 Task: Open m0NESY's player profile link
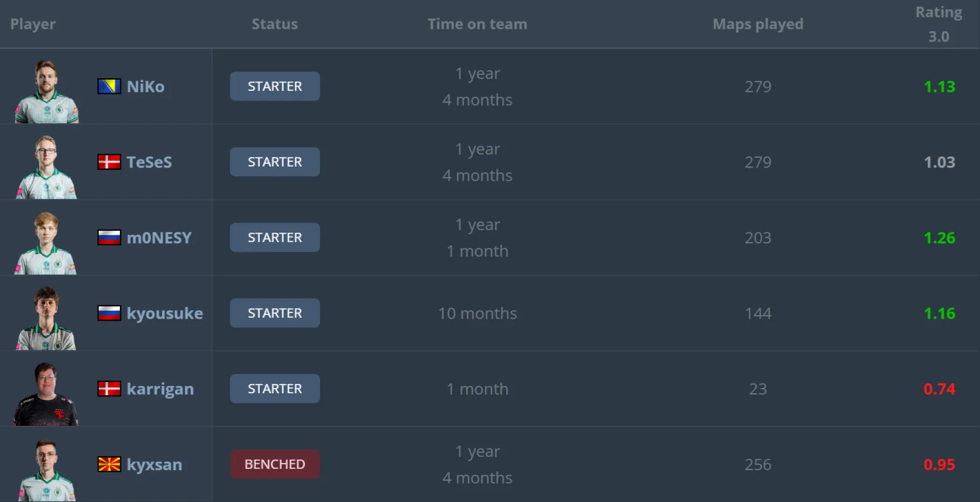point(159,237)
